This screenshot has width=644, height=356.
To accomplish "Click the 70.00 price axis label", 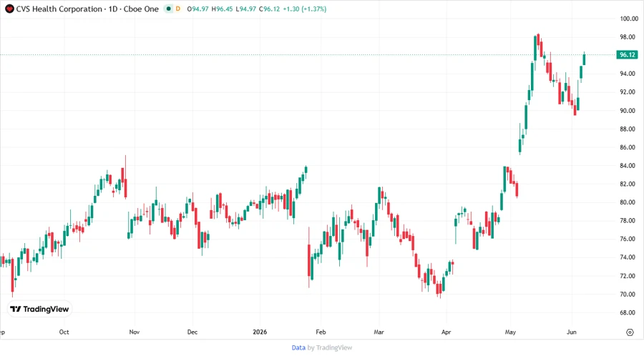I will (628, 294).
